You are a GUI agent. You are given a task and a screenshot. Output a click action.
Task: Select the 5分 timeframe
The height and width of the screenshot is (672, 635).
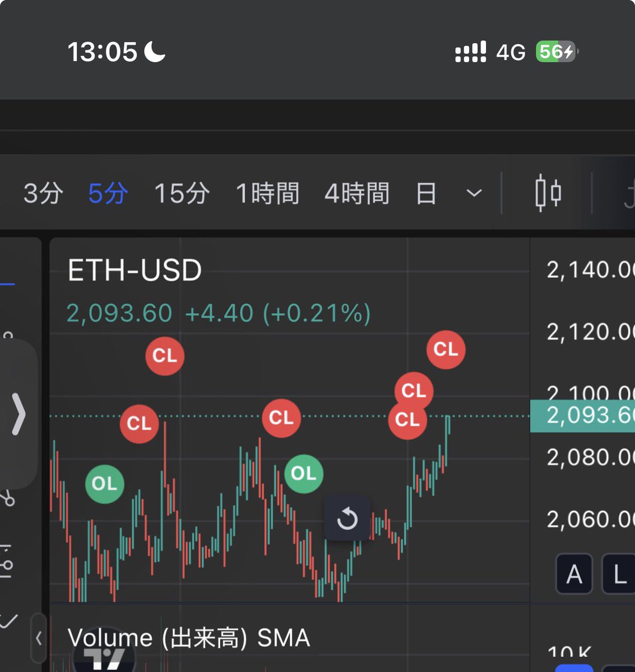pos(108,194)
